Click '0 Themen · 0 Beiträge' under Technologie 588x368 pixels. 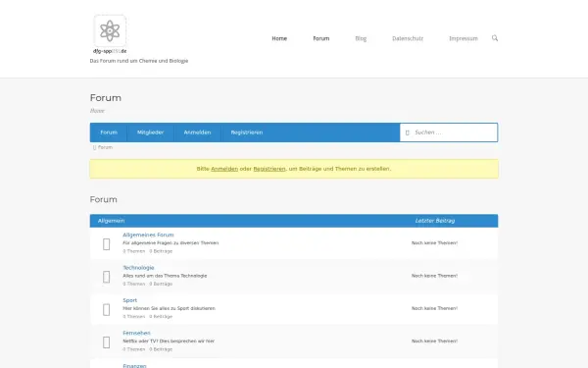[x=148, y=284]
